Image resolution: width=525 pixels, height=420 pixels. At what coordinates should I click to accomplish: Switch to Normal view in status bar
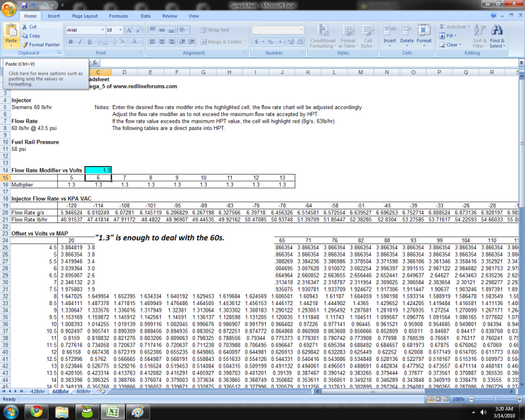tap(431, 399)
